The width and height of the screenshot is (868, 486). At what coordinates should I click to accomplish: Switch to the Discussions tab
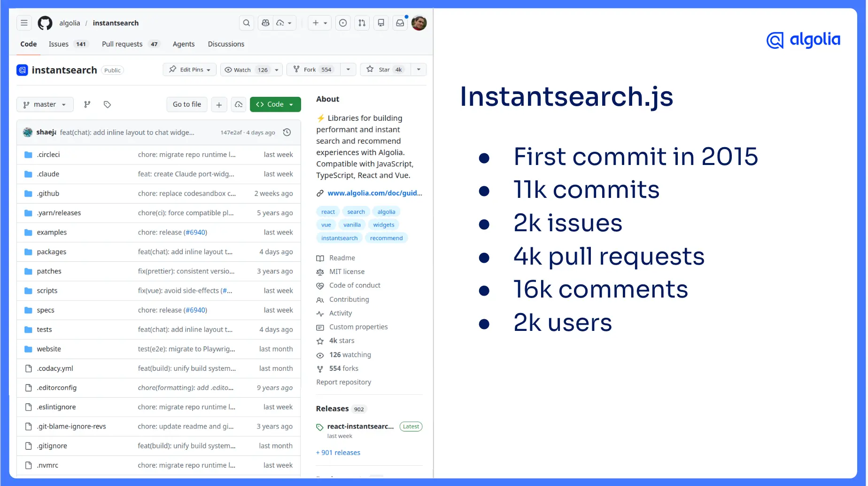[226, 44]
